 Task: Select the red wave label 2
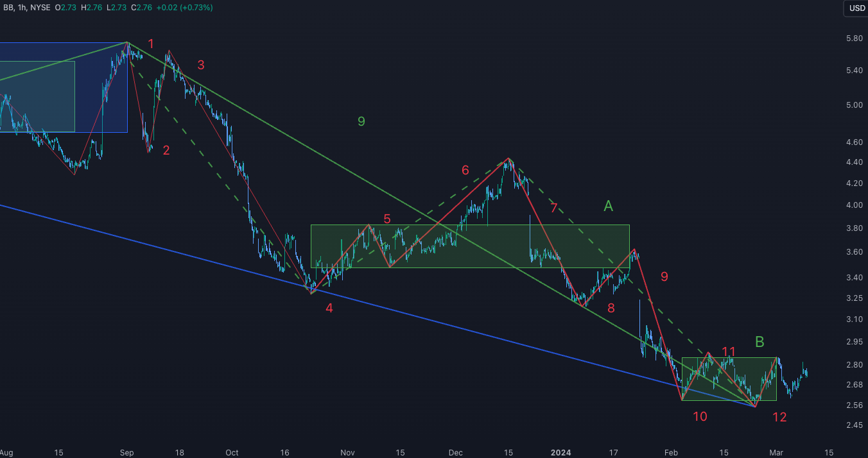166,151
